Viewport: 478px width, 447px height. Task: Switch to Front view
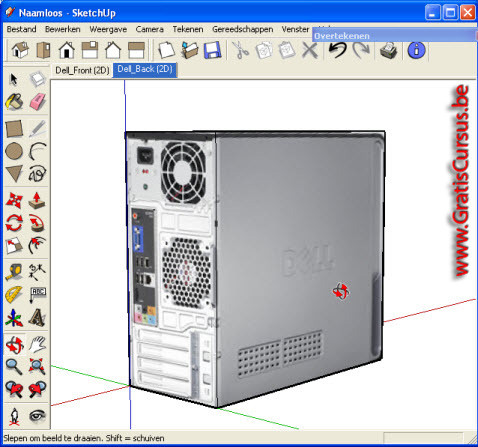tap(67, 50)
